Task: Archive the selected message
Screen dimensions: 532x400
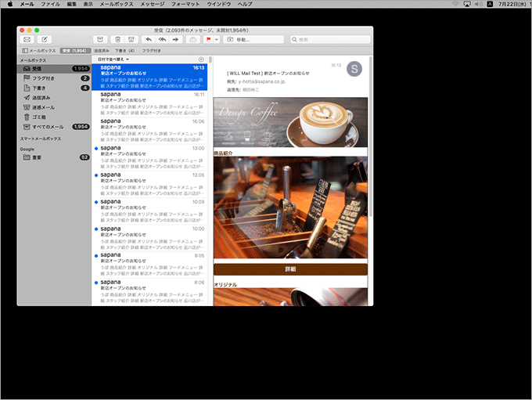Action: coord(101,39)
